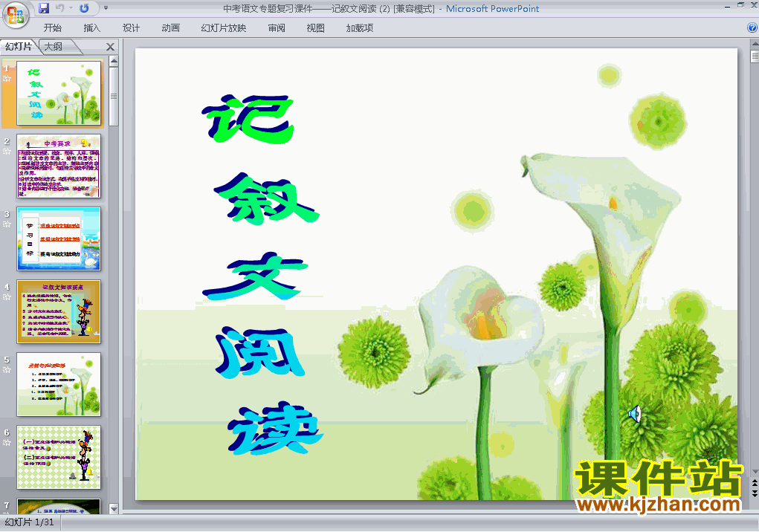759x532 pixels.
Task: Select the WordArt character 读
Action: point(275,428)
